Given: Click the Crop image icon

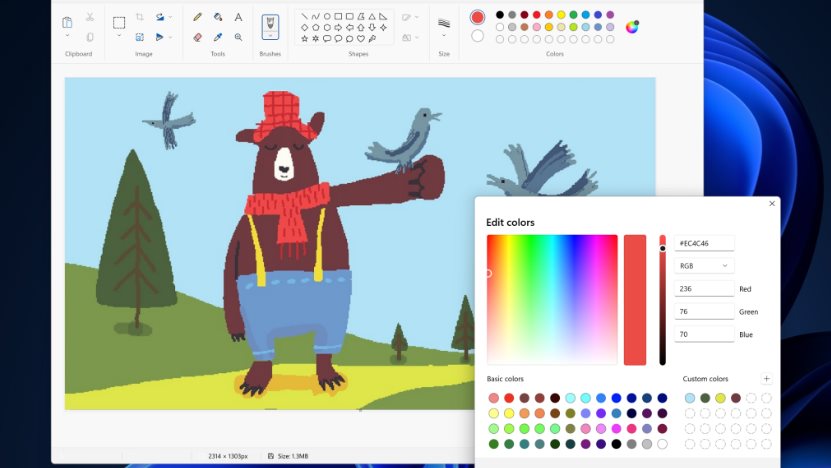Looking at the screenshot, I should [x=139, y=17].
